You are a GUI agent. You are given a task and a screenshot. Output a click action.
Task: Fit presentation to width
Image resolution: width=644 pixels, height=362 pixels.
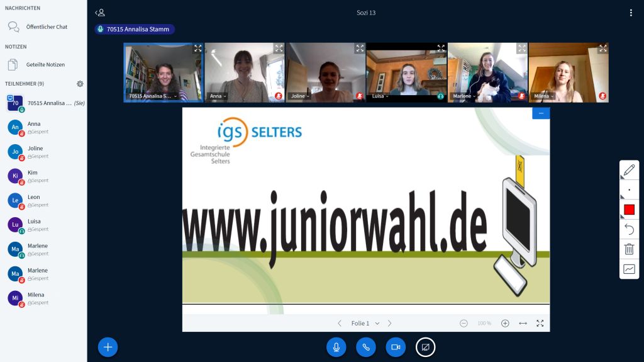(x=523, y=324)
